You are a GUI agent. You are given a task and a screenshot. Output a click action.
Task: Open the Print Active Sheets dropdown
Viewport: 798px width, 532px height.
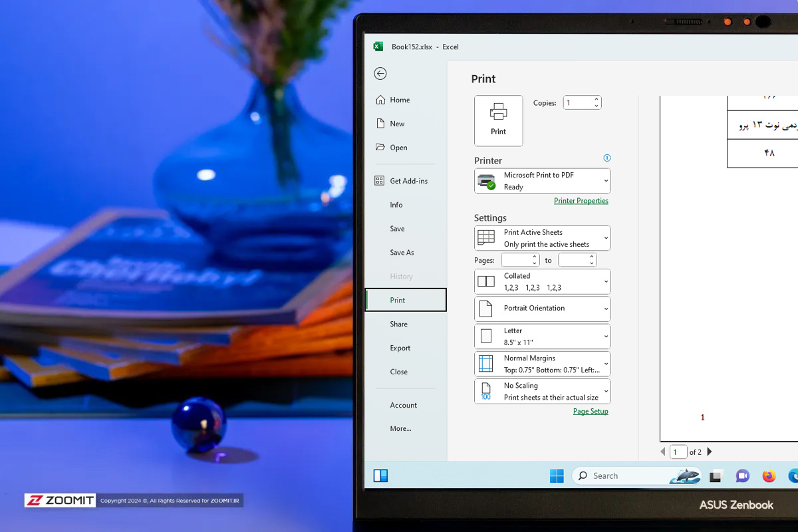click(542, 238)
